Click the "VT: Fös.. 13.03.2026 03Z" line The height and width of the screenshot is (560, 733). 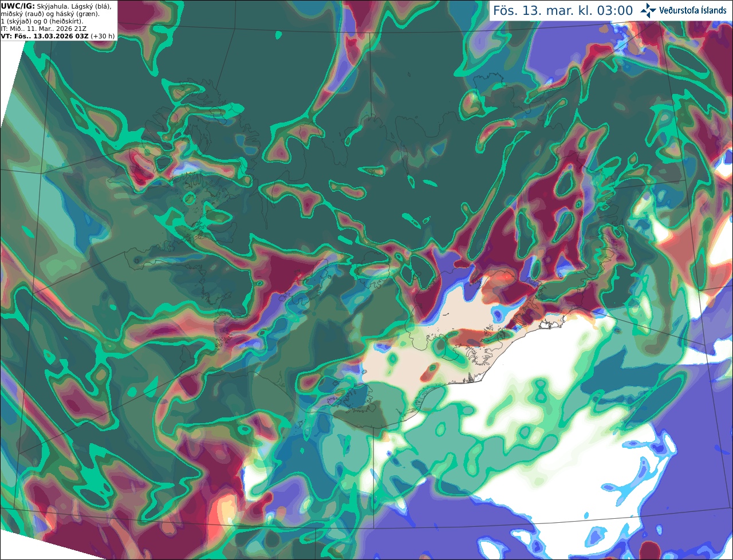point(44,36)
